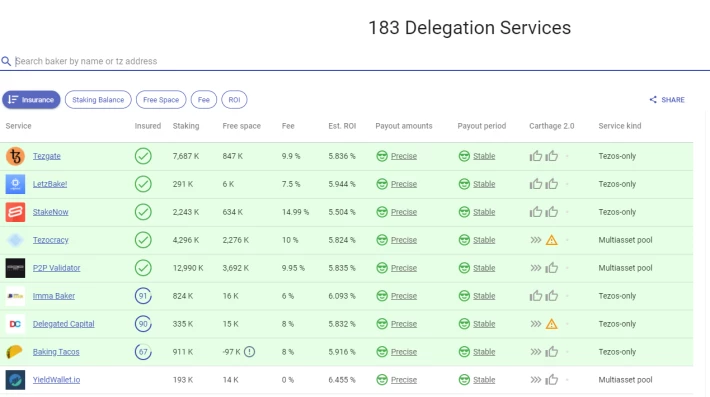Click the 183 Delegation Services heading
The height and width of the screenshot is (397, 710).
(470, 28)
